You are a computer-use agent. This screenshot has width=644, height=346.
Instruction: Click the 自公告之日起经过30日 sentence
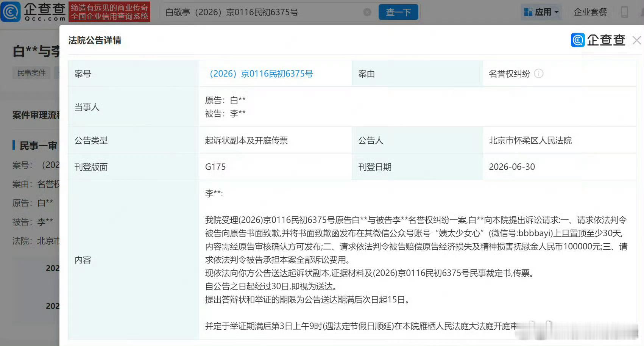(271, 286)
